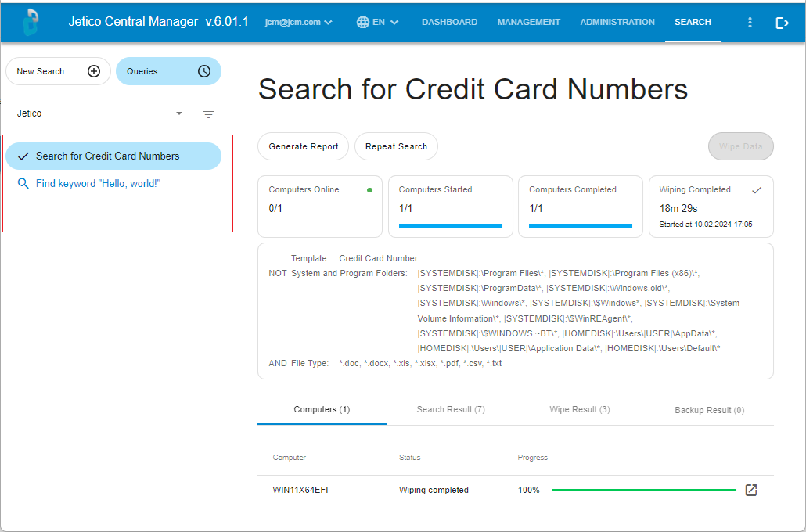Click the Computers Online card
This screenshot has width=806, height=532.
(x=320, y=207)
